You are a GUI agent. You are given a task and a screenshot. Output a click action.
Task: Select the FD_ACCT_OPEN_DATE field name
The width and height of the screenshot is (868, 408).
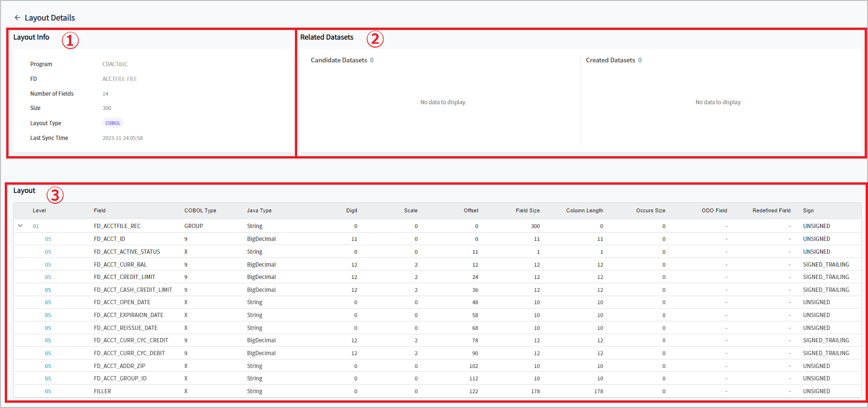122,302
